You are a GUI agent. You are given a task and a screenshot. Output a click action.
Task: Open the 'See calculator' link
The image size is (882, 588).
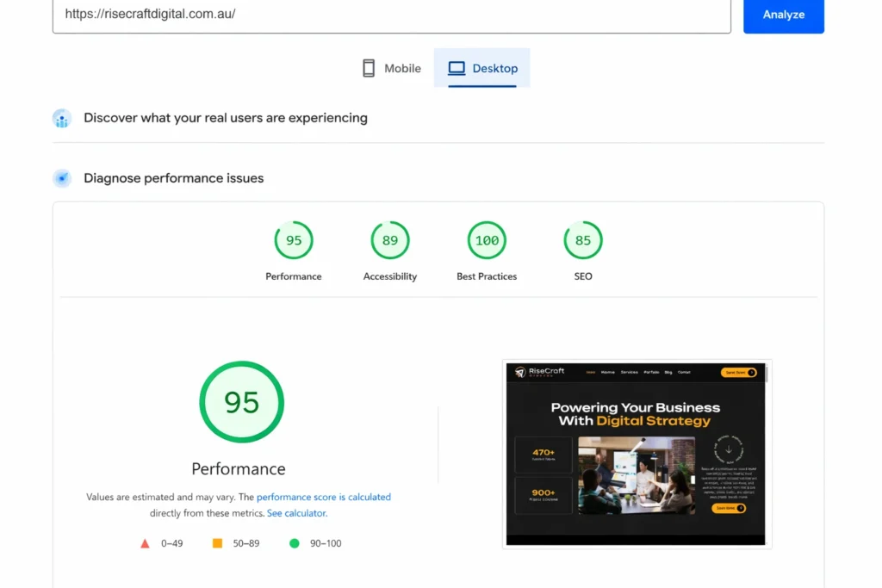[296, 513]
